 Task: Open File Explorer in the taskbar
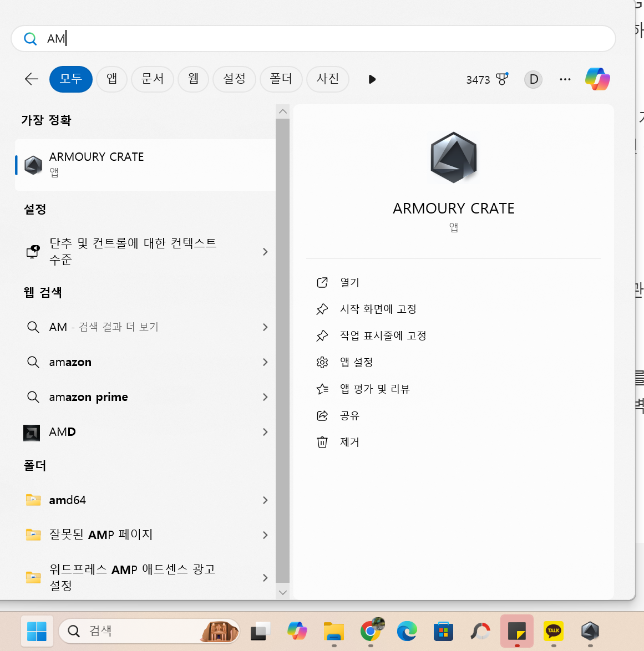point(334,631)
